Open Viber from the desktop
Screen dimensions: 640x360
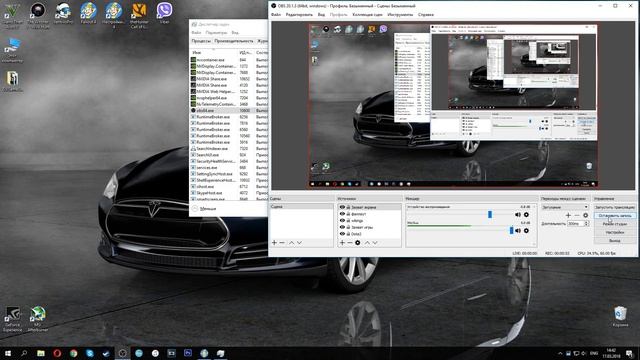click(x=164, y=13)
